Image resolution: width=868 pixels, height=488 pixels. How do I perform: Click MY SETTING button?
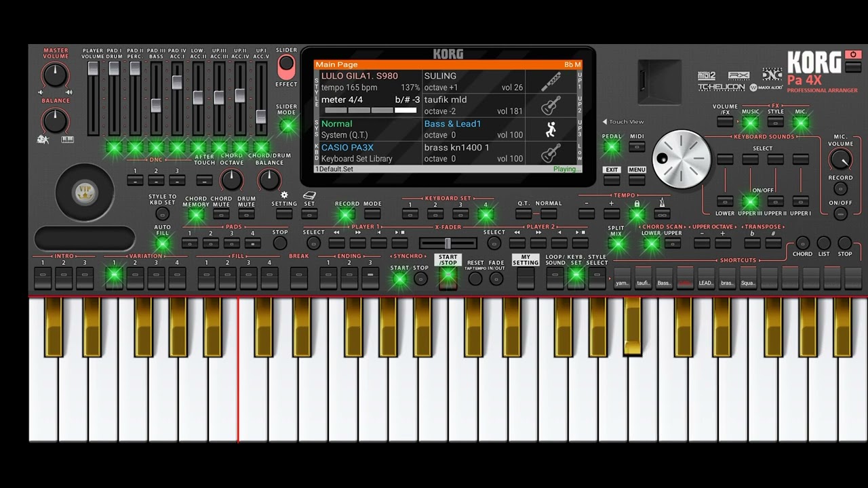526,279
